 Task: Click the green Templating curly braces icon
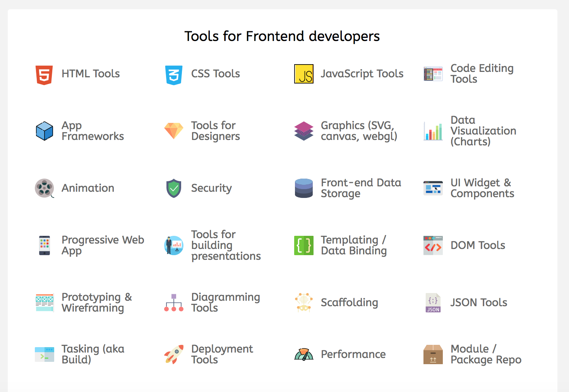[x=304, y=245]
